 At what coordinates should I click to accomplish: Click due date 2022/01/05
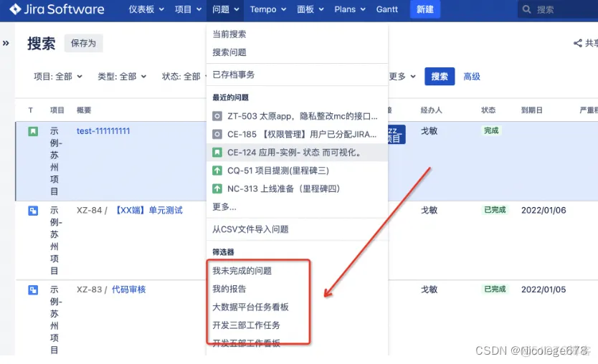click(x=544, y=289)
